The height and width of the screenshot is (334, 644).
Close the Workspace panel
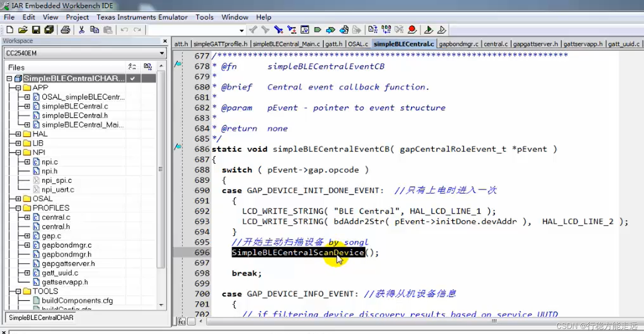[x=165, y=41]
